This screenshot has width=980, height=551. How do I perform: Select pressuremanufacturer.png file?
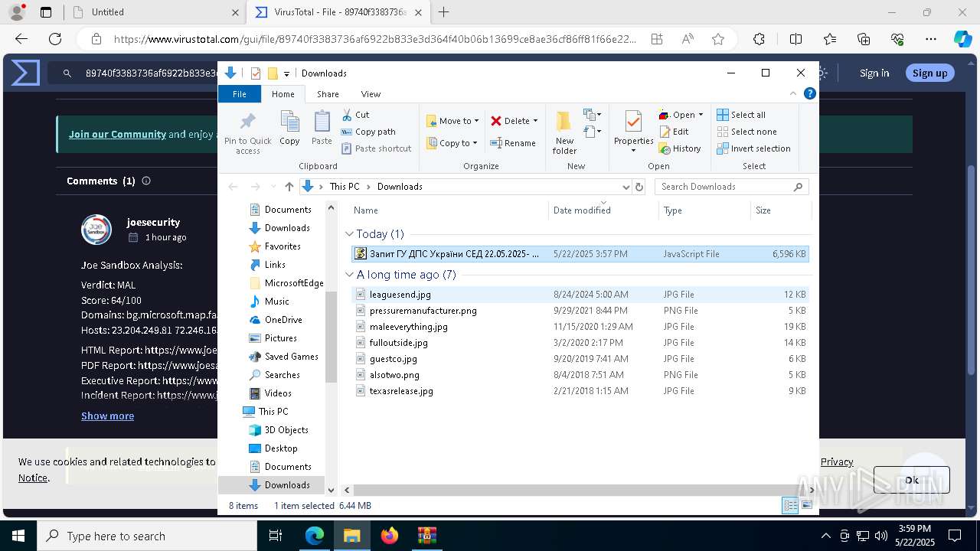click(x=423, y=311)
